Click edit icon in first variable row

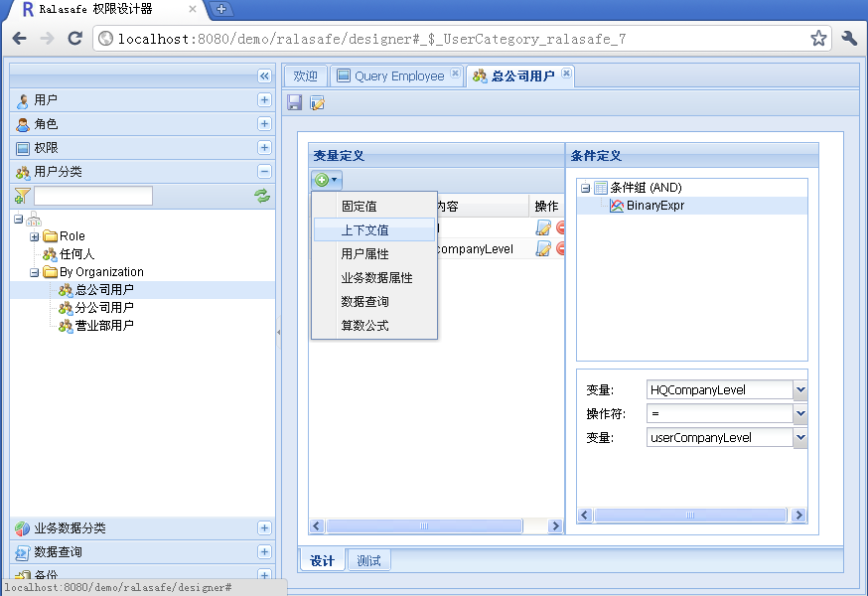(543, 227)
